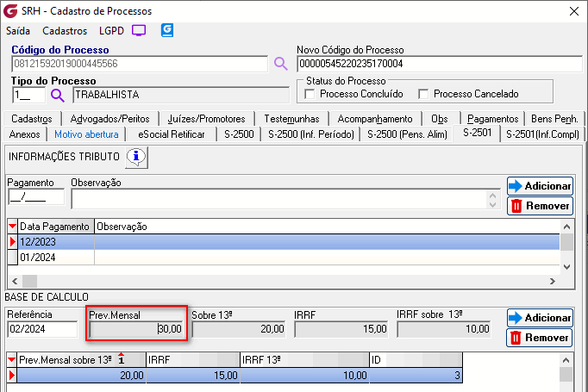The image size is (588, 392).
Task: Open the red dropdown arrow in Prev.Mensal sobre 13º header
Action: (x=13, y=359)
